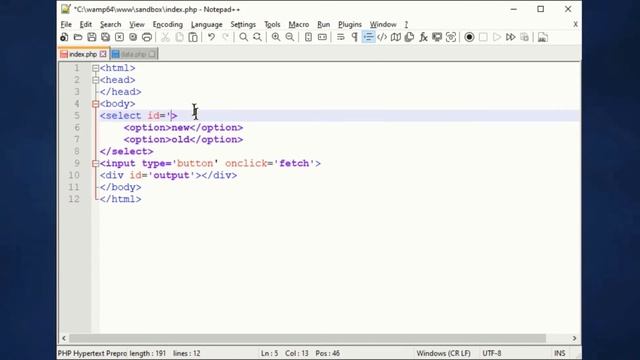Save the current file with Save icon
640x360 pixels.
92,37
